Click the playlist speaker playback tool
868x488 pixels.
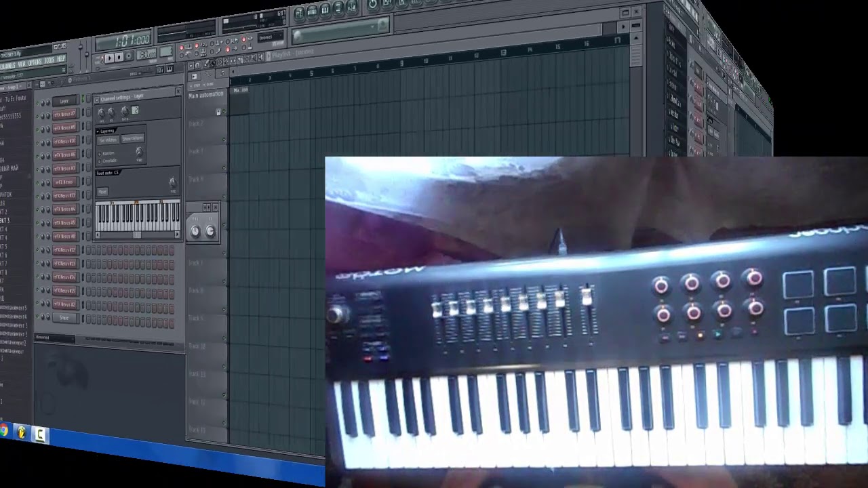(260, 57)
